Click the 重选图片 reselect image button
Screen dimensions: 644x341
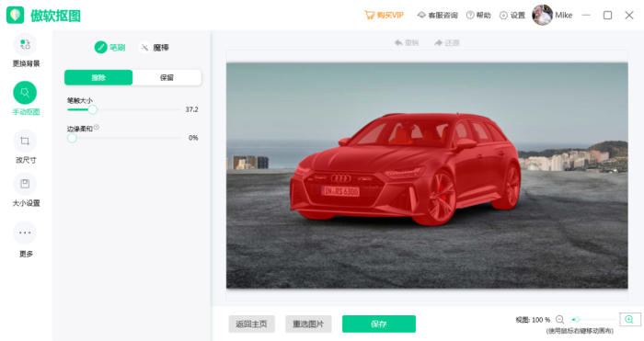point(308,324)
